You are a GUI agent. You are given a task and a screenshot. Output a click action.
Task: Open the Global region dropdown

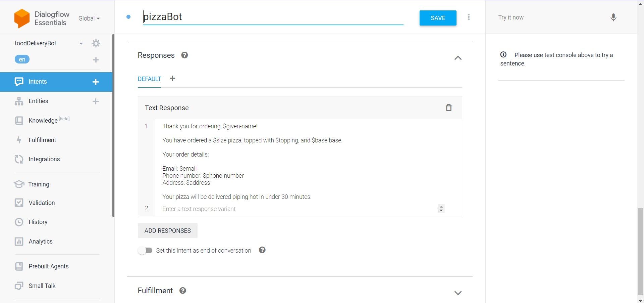[89, 18]
